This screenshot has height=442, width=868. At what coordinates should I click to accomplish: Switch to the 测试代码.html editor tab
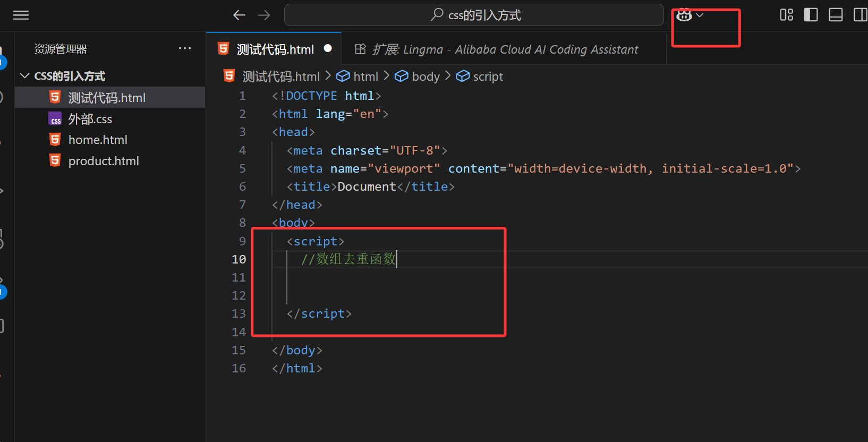(x=275, y=49)
